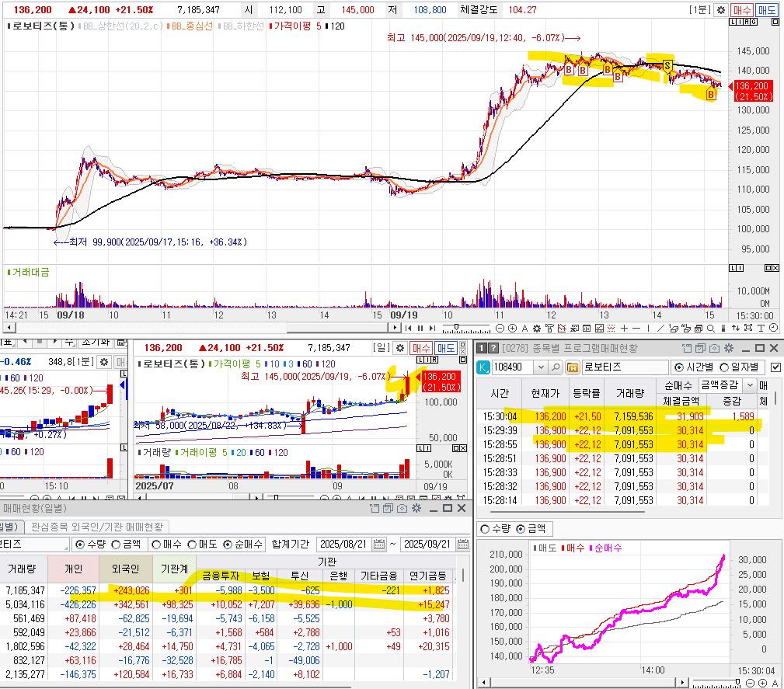Click the 기관계 column header

pos(175,569)
